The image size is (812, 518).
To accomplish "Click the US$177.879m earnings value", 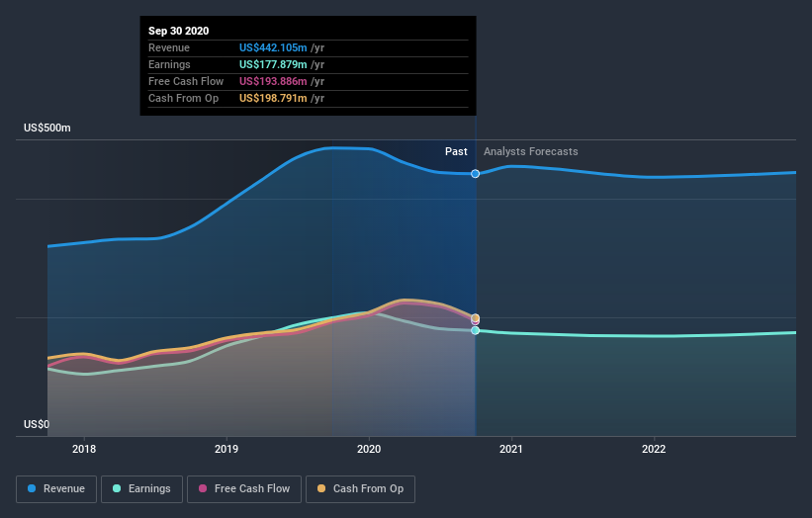I will (273, 64).
